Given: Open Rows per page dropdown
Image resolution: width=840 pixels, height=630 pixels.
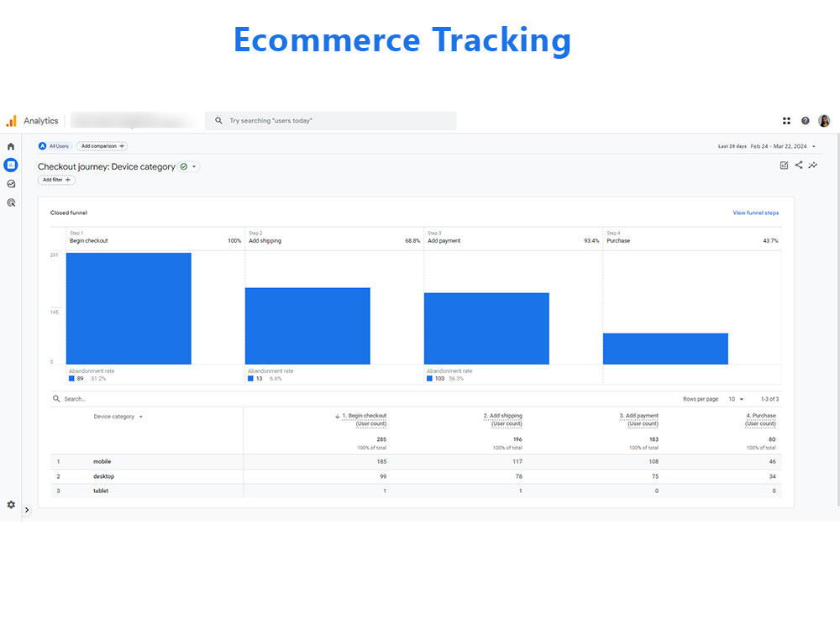Looking at the screenshot, I should [x=736, y=400].
